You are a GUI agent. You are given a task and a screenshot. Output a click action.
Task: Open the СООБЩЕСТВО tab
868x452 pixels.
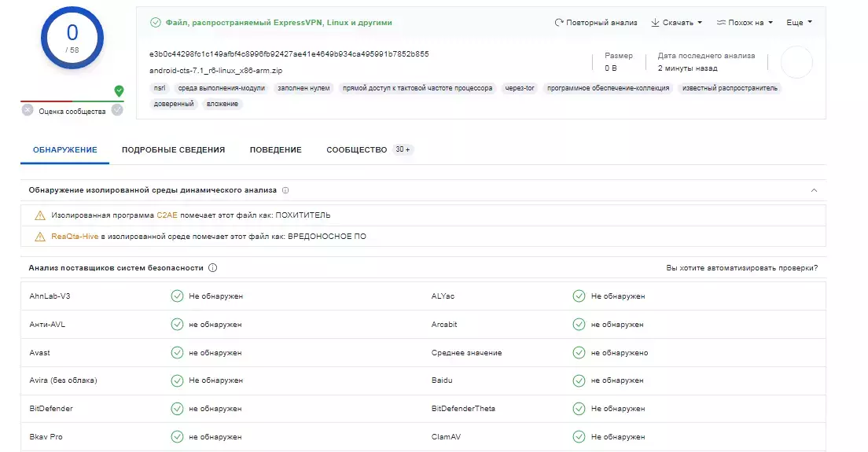pos(356,150)
